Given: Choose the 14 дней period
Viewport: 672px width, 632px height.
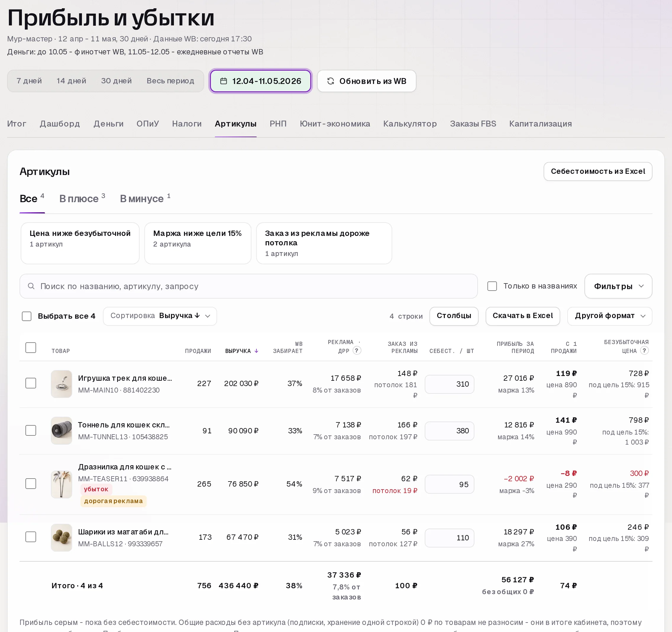Looking at the screenshot, I should click(71, 81).
